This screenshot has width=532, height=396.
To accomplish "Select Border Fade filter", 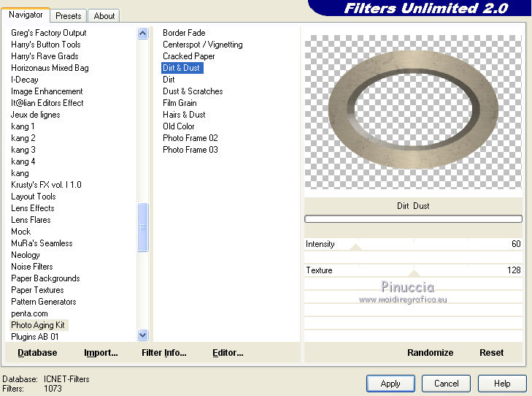I will [184, 33].
